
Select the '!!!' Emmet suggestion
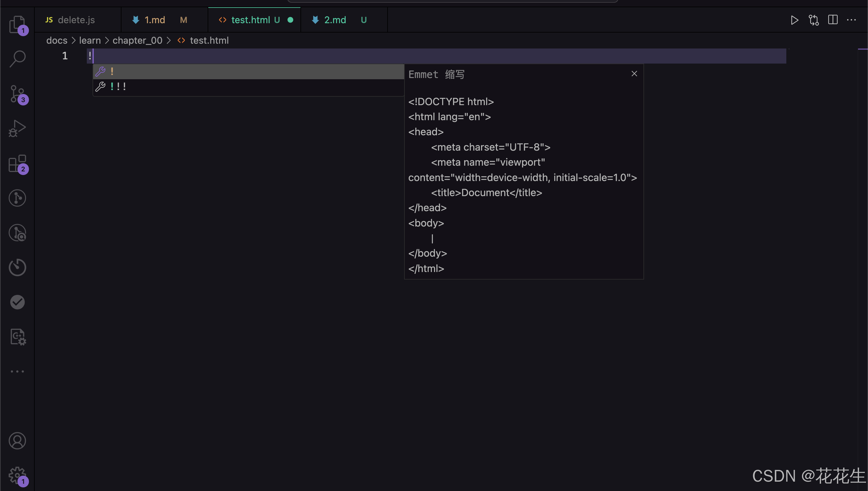tap(118, 87)
